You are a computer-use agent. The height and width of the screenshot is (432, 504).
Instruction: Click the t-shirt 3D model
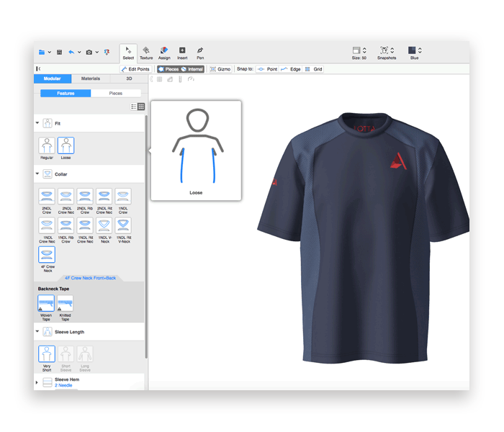click(363, 238)
